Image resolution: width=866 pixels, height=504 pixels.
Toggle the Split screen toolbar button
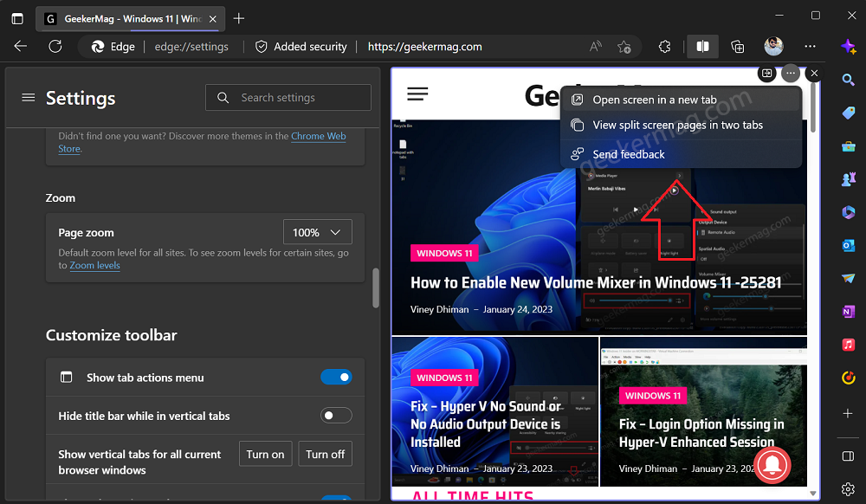(x=702, y=47)
